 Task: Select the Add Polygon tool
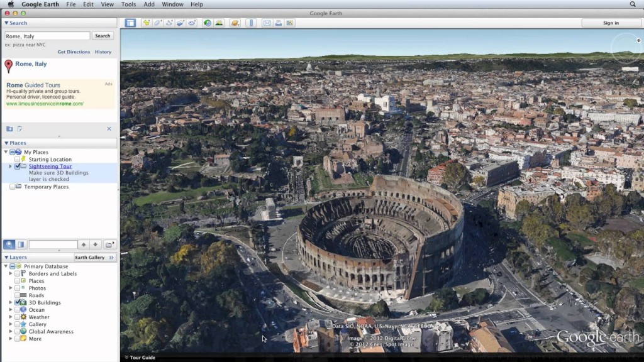click(x=157, y=23)
